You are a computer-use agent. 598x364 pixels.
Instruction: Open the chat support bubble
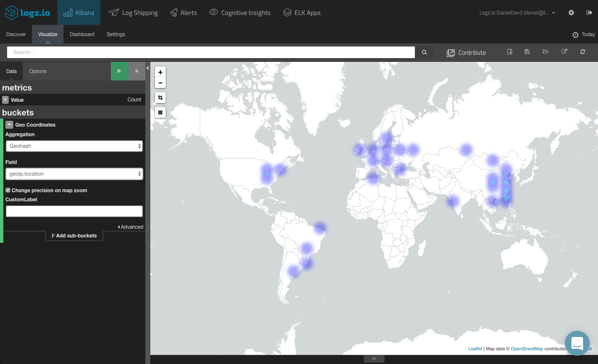tap(577, 343)
